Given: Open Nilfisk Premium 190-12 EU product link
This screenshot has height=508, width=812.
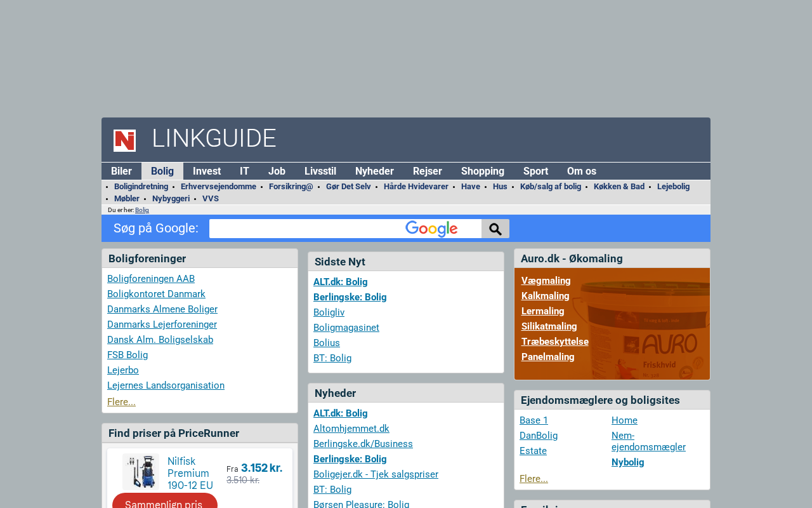Looking at the screenshot, I should [190, 473].
